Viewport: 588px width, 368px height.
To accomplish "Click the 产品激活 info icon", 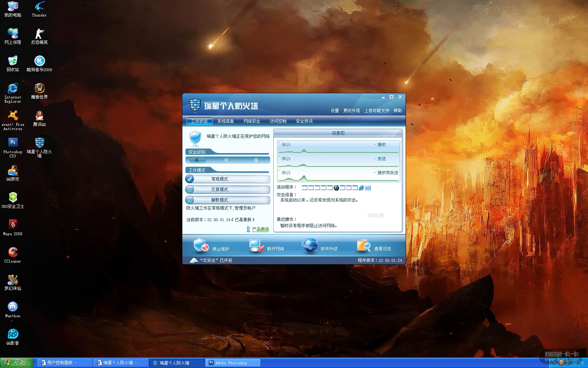I will coord(248,229).
